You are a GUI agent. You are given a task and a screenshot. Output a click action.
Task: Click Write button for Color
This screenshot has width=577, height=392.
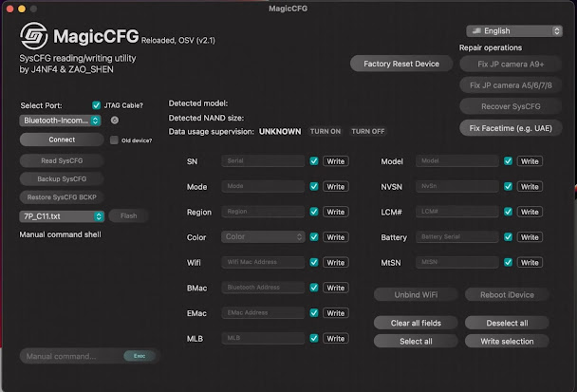[x=336, y=237]
